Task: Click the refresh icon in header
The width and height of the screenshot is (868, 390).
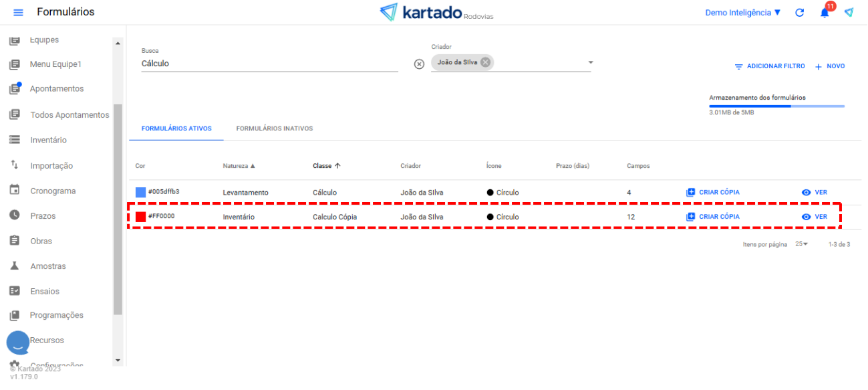Action: [x=799, y=13]
